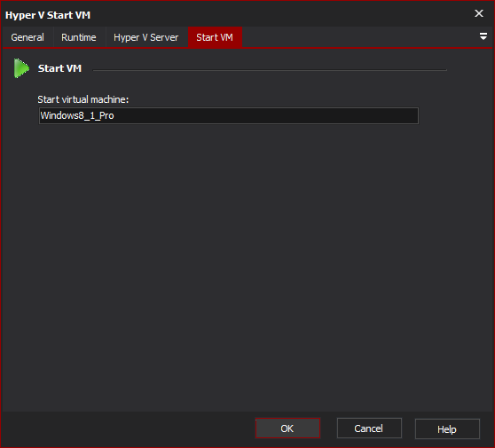Viewport: 495px width, 448px height.
Task: Click the green Start VM play icon
Action: 21,68
